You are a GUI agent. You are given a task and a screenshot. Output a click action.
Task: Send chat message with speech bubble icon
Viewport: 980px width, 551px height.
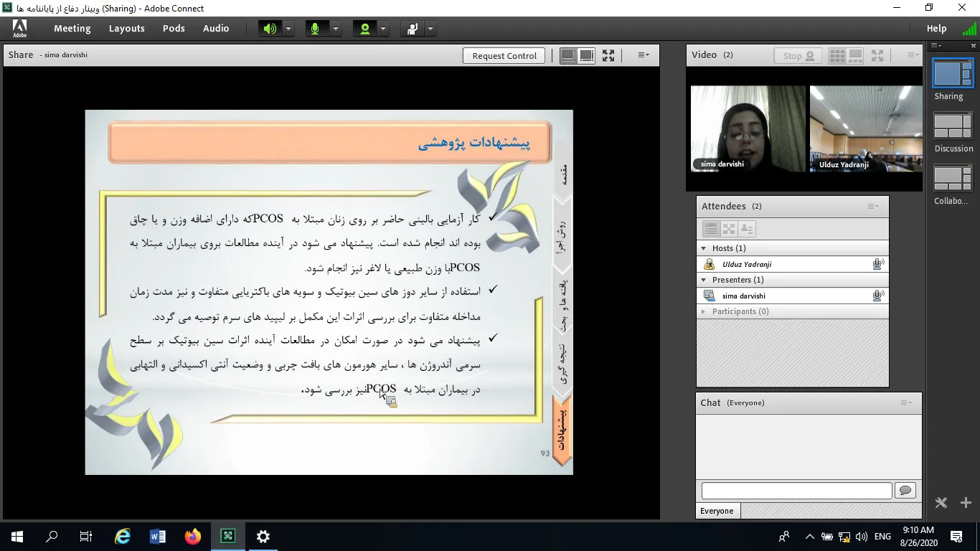905,491
